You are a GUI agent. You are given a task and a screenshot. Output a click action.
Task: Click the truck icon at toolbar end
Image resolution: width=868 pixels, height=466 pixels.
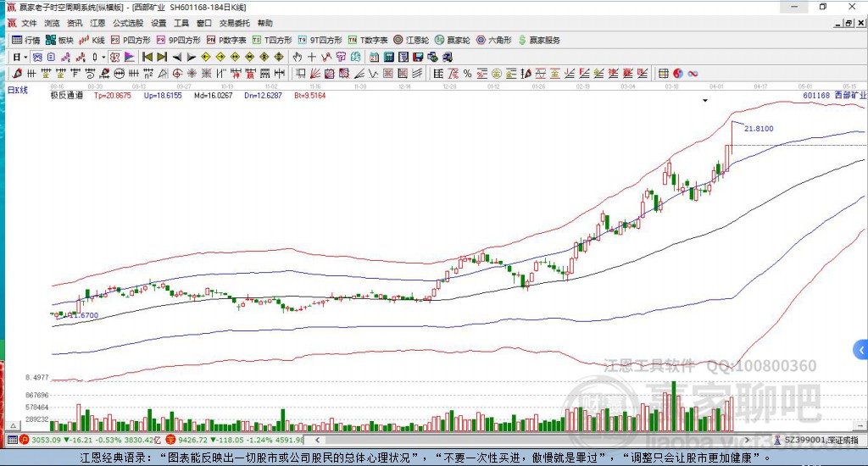pos(448,57)
